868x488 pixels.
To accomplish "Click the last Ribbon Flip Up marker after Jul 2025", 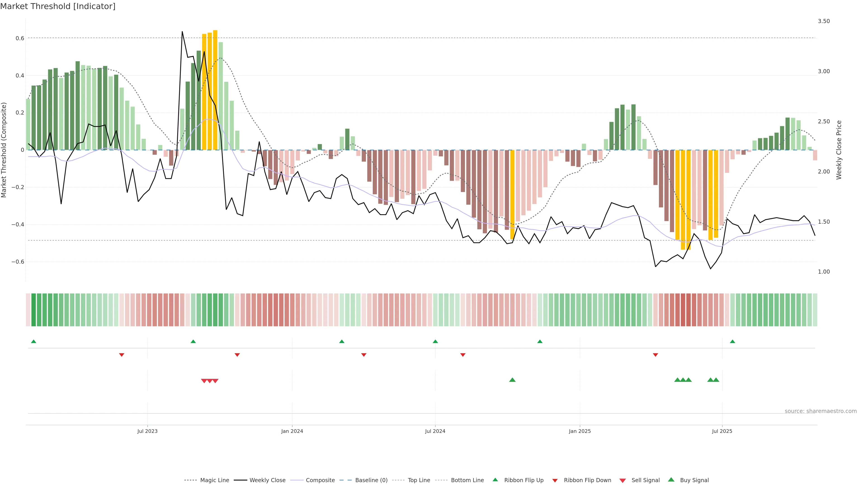I will point(732,342).
